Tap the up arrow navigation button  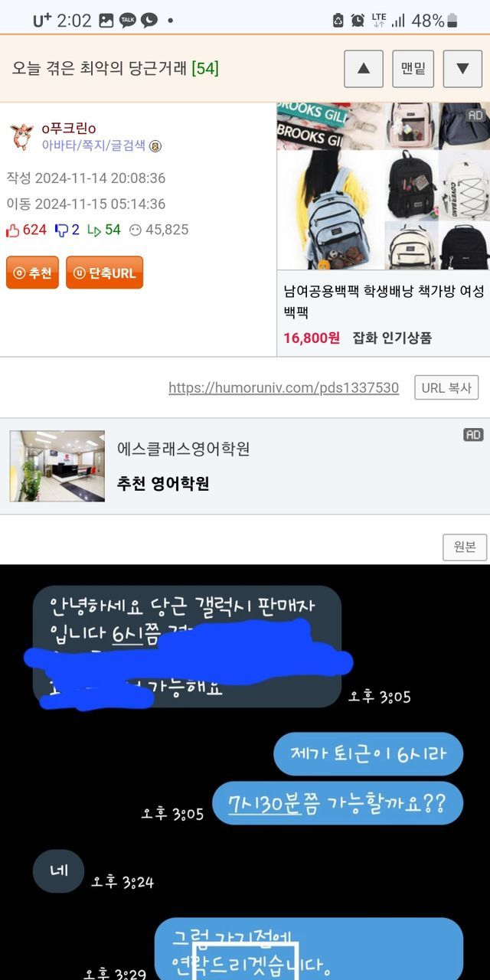(x=364, y=69)
